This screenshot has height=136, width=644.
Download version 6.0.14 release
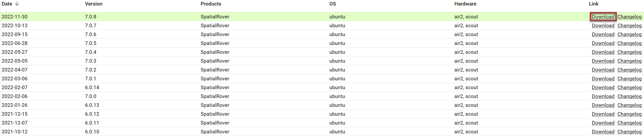[603, 87]
